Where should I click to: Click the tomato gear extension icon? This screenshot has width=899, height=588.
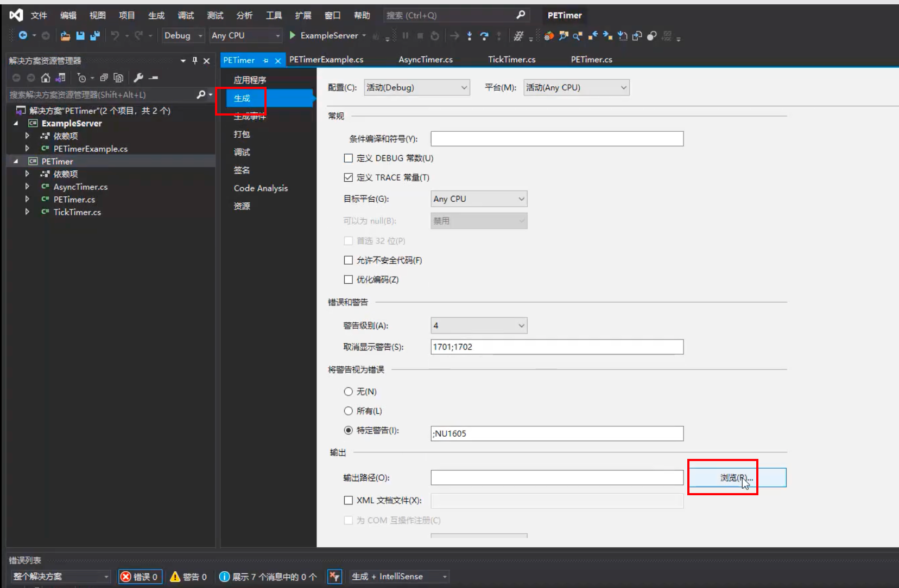[x=549, y=36]
